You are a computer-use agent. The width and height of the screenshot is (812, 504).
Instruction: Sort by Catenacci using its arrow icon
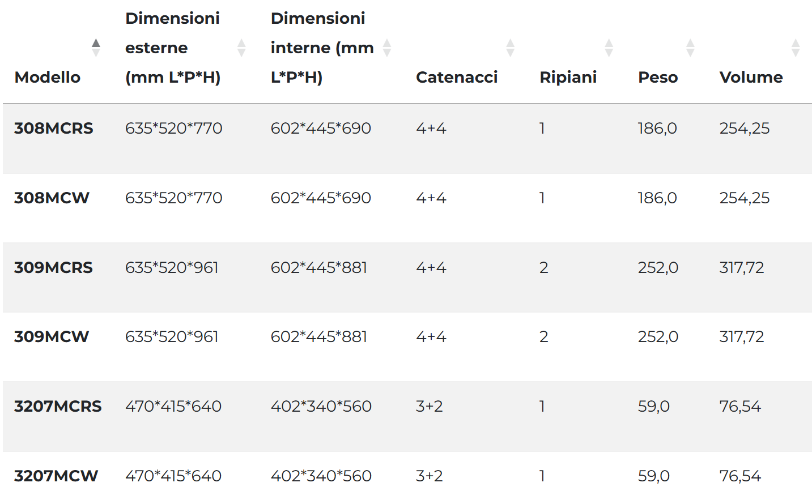point(511,48)
